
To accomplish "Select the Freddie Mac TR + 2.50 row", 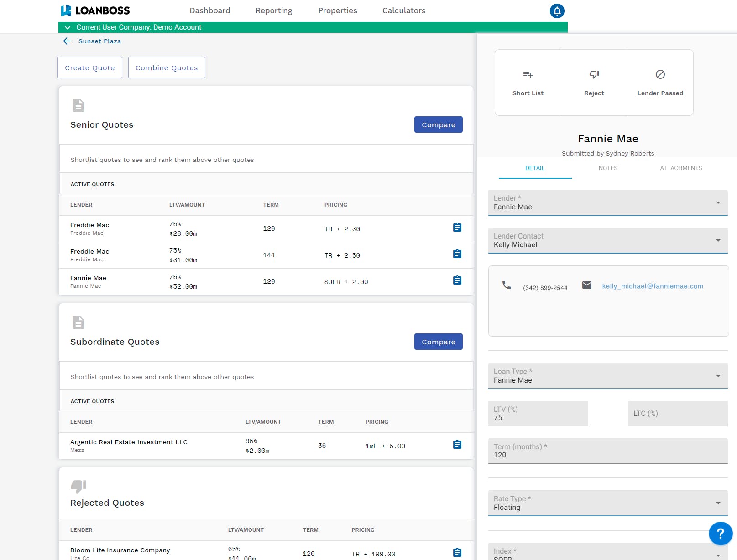I will click(267, 255).
